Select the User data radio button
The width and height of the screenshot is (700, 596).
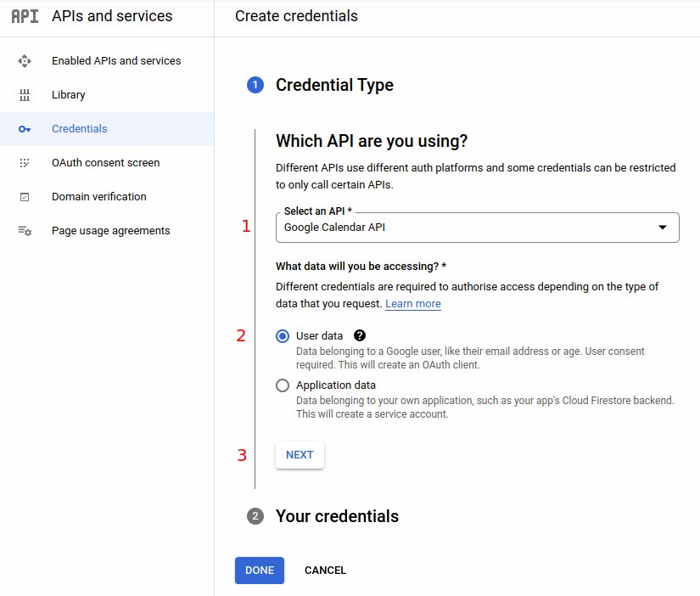(283, 336)
